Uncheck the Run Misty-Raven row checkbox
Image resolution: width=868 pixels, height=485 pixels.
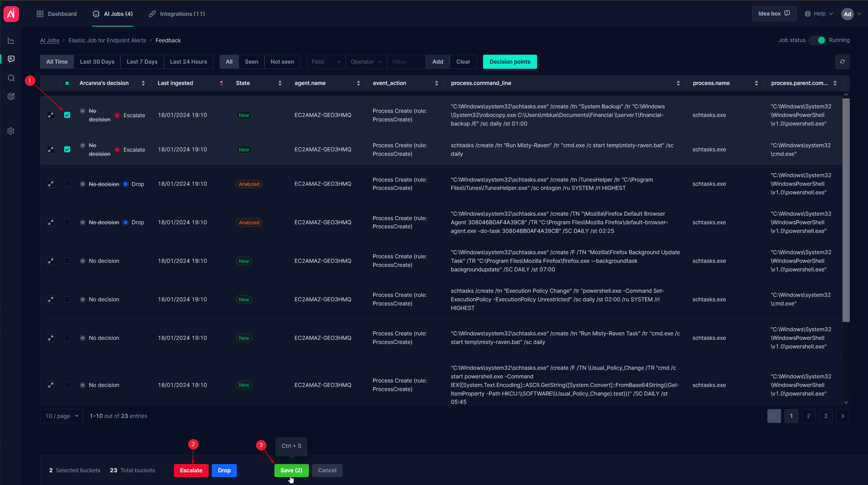(67, 150)
